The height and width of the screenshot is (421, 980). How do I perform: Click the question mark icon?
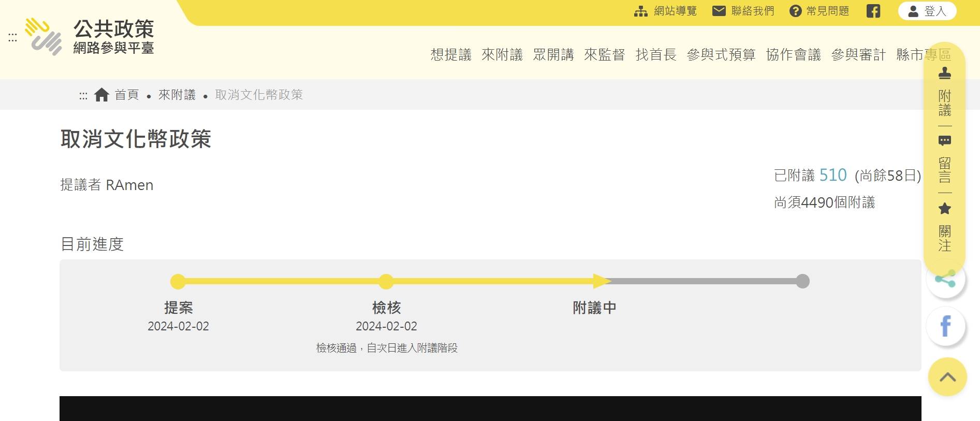pos(795,11)
